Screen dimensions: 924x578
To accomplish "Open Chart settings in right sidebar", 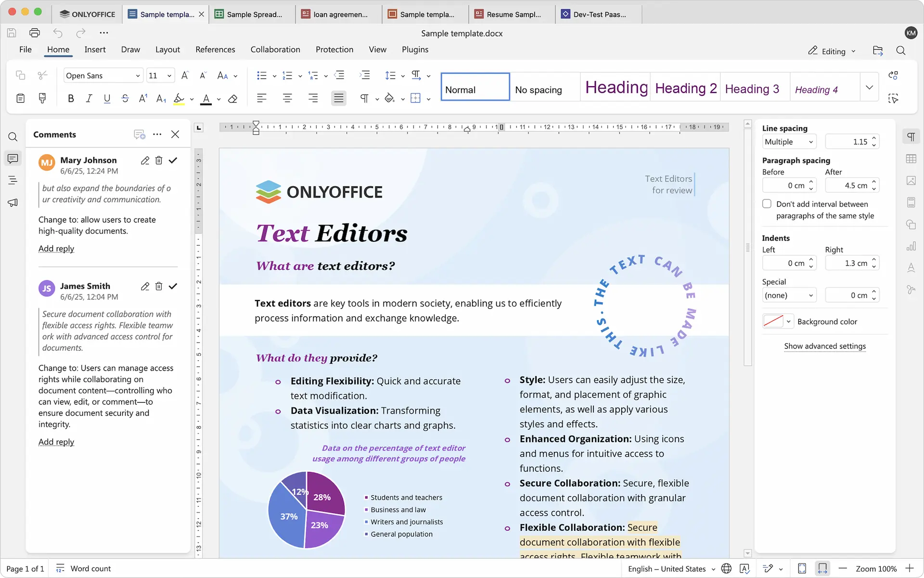I will [911, 246].
